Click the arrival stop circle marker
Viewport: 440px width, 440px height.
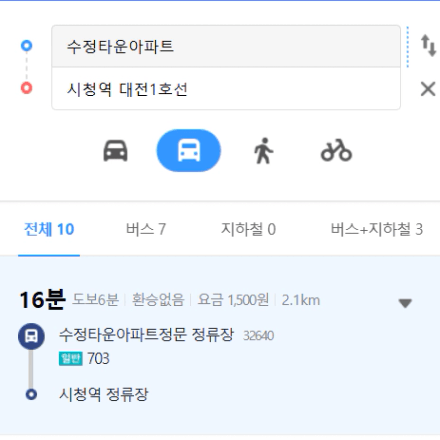point(31,395)
